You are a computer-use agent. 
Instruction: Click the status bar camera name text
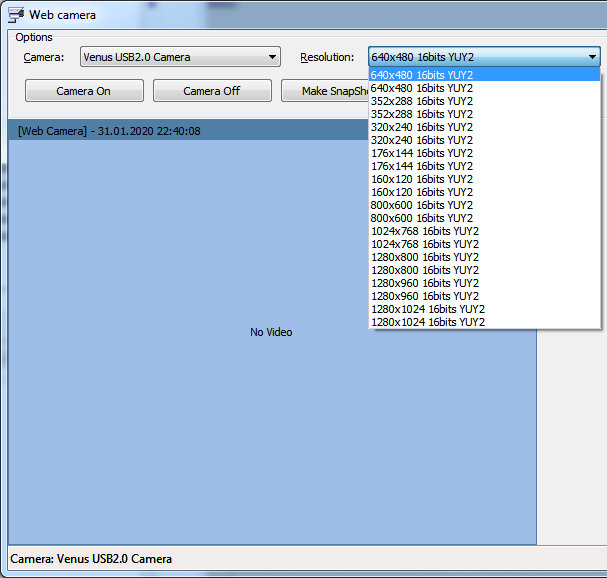click(91, 559)
